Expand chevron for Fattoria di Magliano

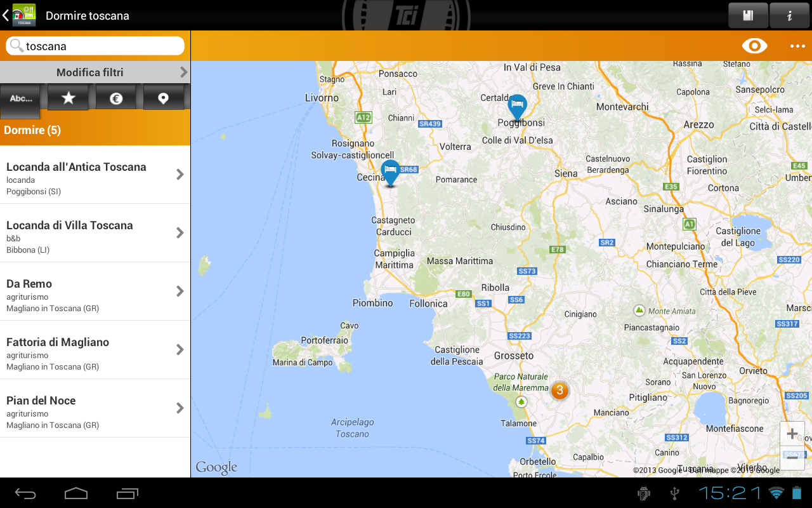[180, 349]
